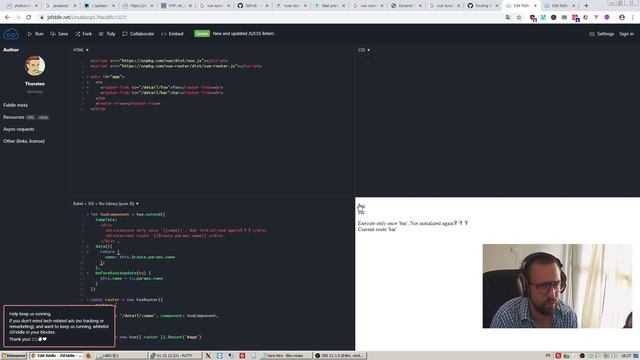
Task: Open the HTML panel dropdown
Action: [x=80, y=50]
